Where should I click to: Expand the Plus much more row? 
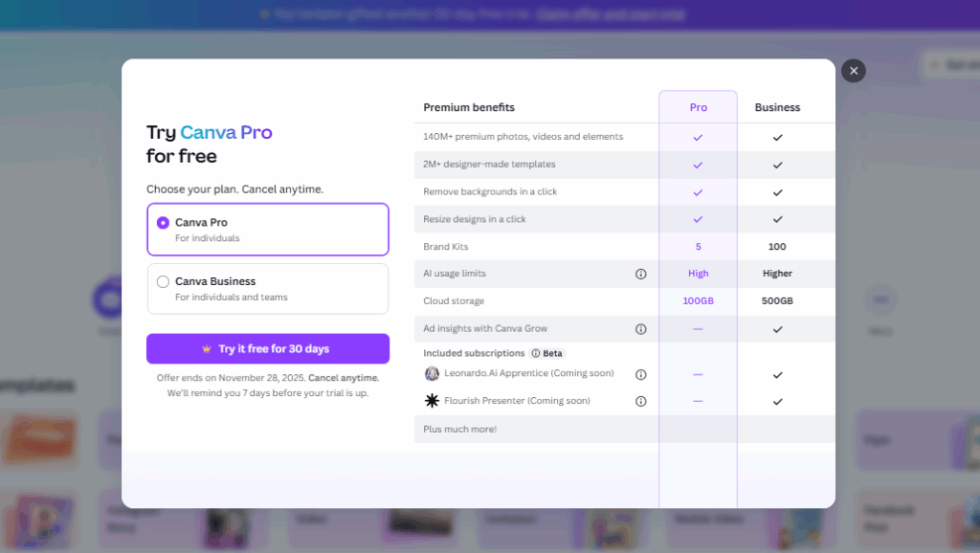(x=459, y=429)
